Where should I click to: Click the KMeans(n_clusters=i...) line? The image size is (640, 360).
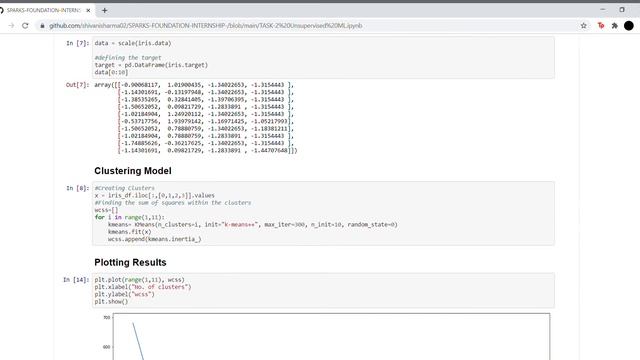point(253,225)
